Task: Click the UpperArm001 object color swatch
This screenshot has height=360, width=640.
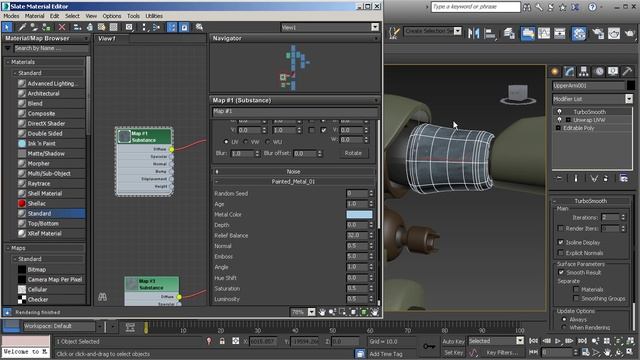Action: click(x=631, y=85)
